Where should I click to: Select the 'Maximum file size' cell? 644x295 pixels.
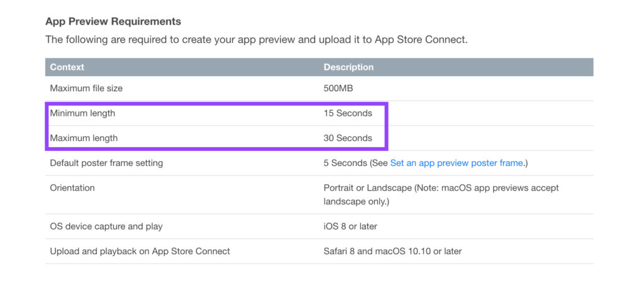point(87,88)
